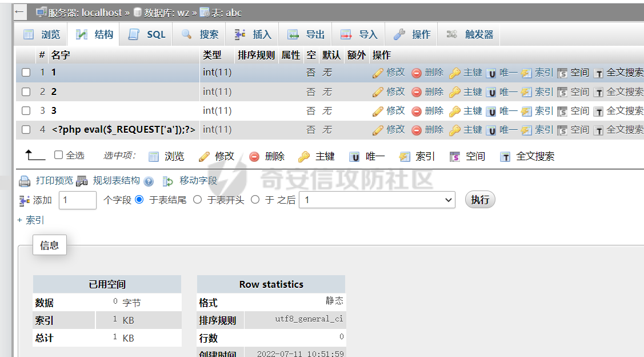Click the number-of-columns input field
Image resolution: width=644 pixels, height=357 pixels.
(78, 200)
